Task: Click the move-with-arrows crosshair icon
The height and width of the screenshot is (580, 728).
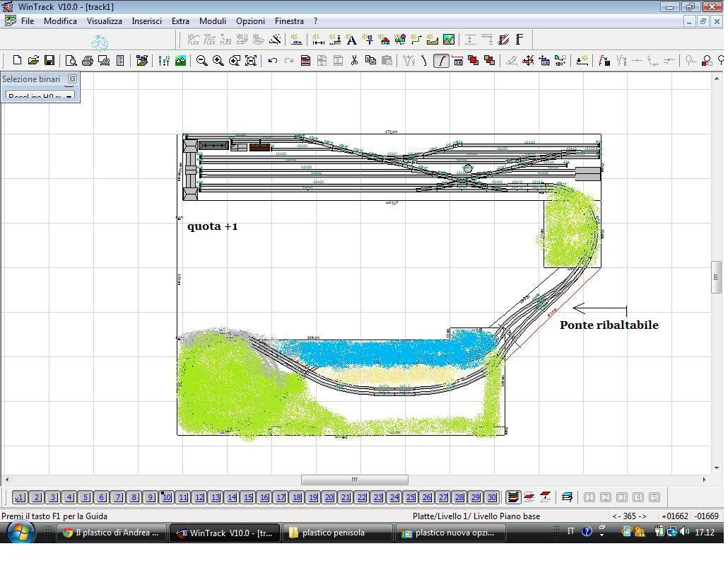Action: [528, 60]
